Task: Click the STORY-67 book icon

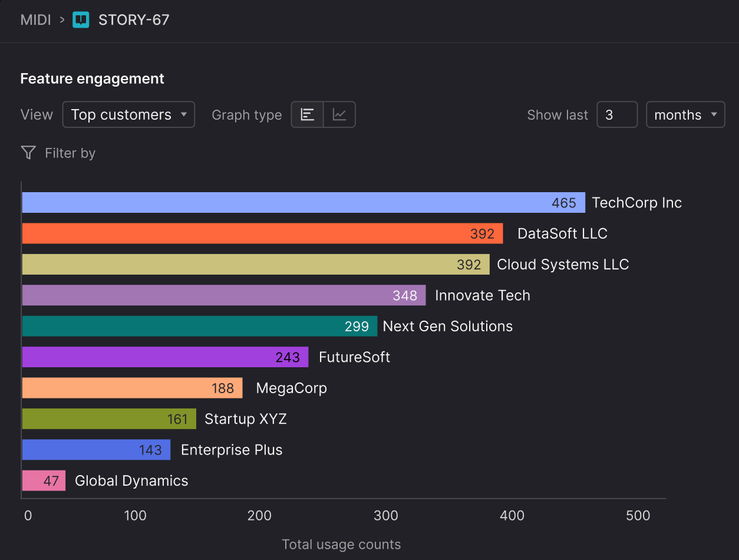Action: click(81, 20)
